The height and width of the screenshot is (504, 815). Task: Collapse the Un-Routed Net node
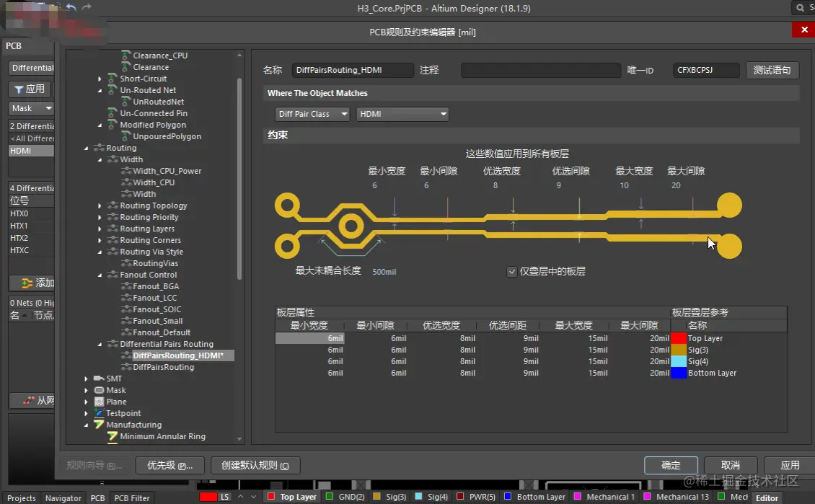pos(100,90)
